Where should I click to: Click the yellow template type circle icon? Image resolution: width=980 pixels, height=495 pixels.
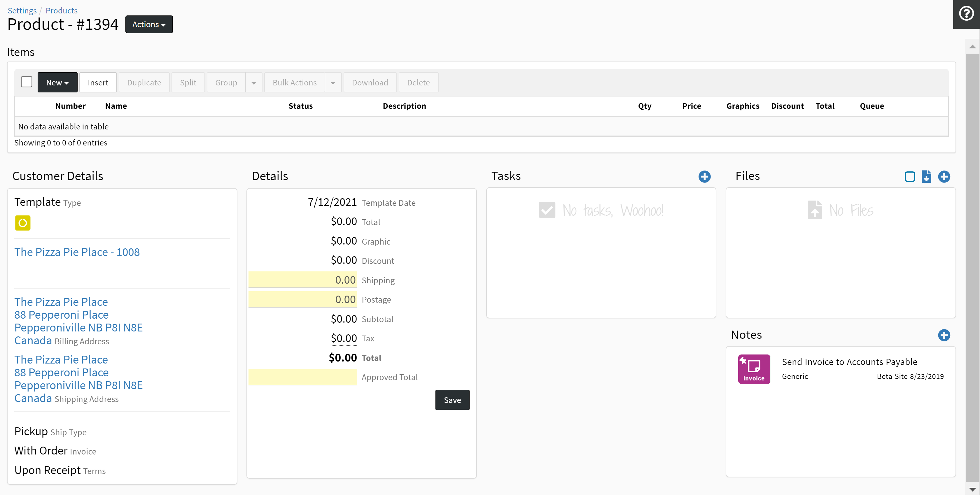click(23, 223)
